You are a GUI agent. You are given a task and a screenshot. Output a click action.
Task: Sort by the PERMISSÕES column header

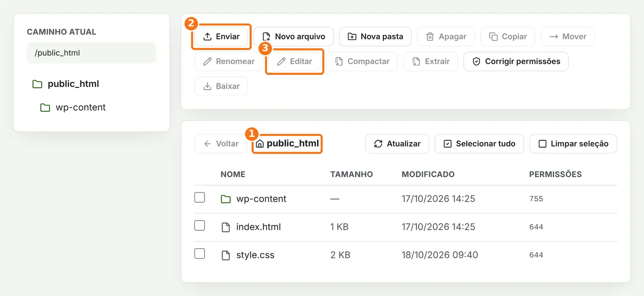point(555,174)
